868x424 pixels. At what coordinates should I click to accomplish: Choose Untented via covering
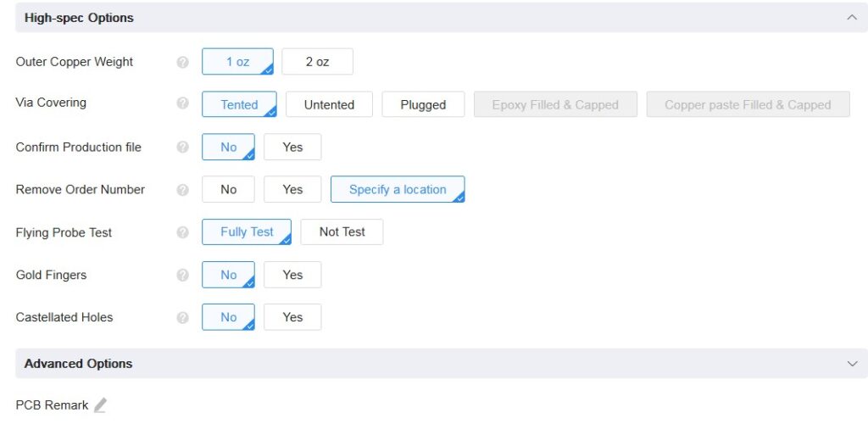(x=329, y=104)
